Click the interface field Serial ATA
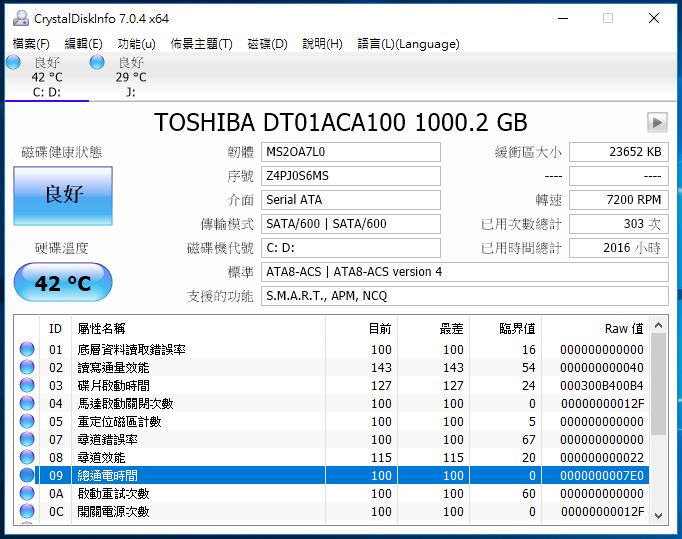Image resolution: width=682 pixels, height=539 pixels. click(x=351, y=200)
